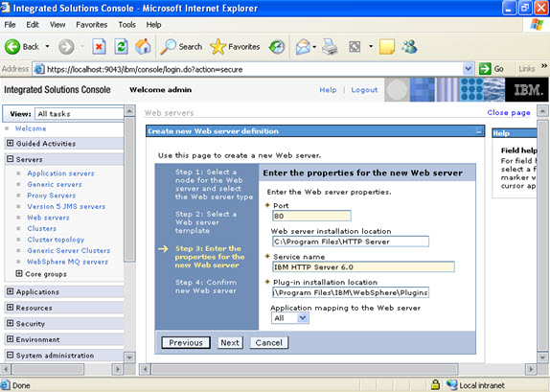Image resolution: width=550 pixels, height=392 pixels.
Task: Click the Previous button
Action: (186, 342)
